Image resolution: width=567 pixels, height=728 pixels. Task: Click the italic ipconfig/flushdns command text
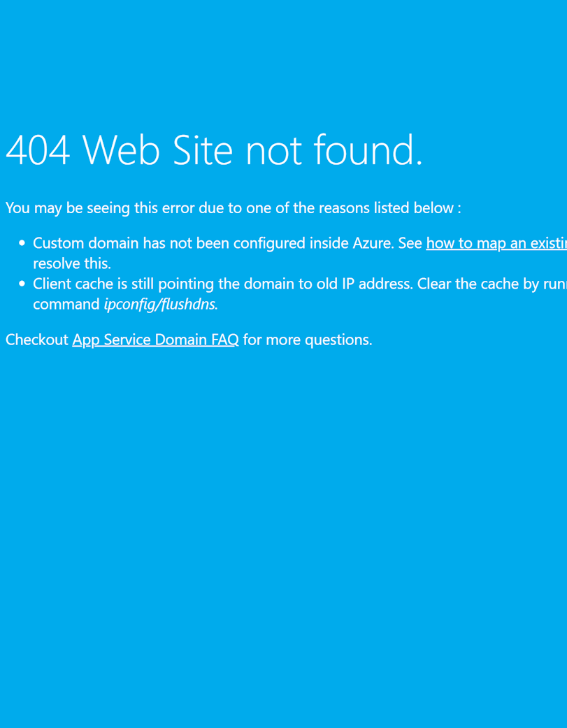[x=161, y=305]
